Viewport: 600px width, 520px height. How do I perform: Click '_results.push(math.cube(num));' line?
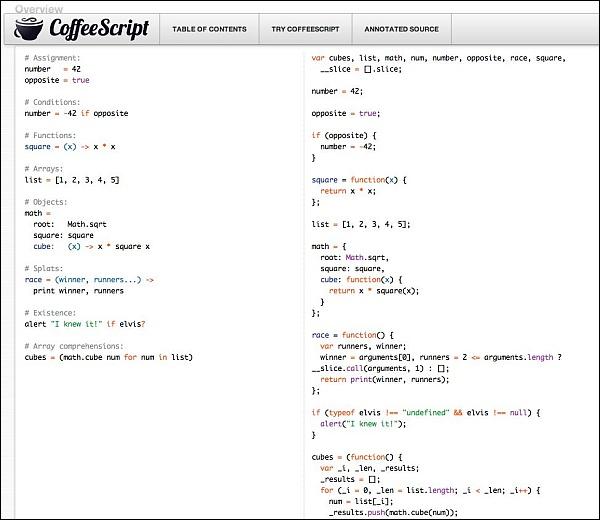[393, 513]
